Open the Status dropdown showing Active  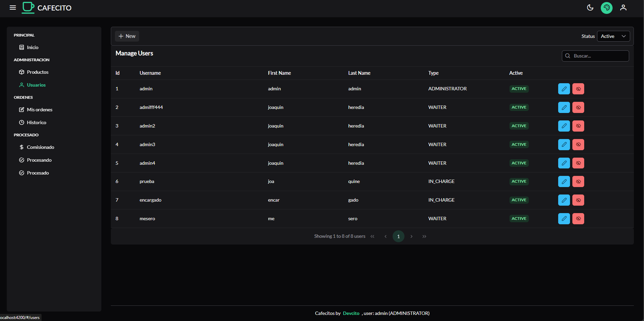(613, 36)
